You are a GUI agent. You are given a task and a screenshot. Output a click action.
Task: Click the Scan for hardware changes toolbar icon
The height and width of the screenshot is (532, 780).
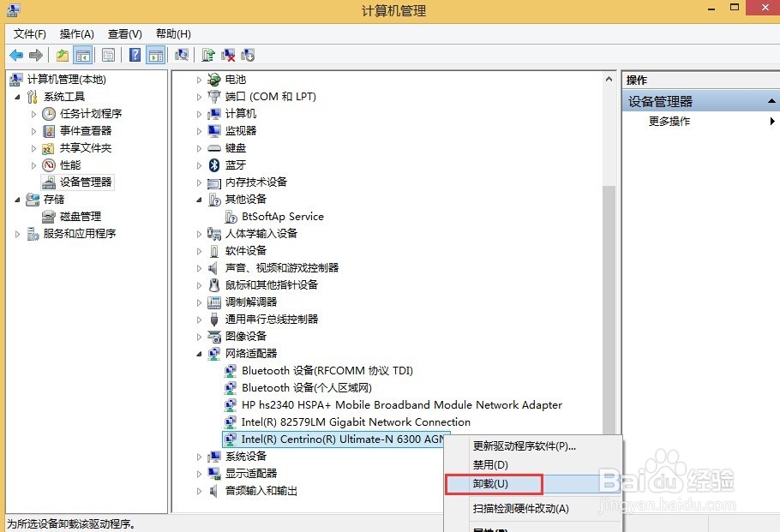[182, 55]
